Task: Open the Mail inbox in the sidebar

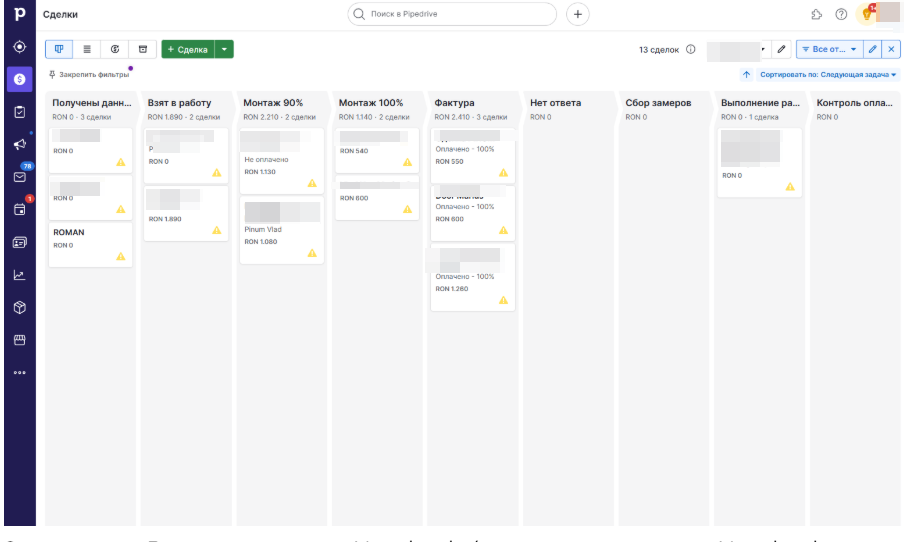Action: tap(19, 177)
